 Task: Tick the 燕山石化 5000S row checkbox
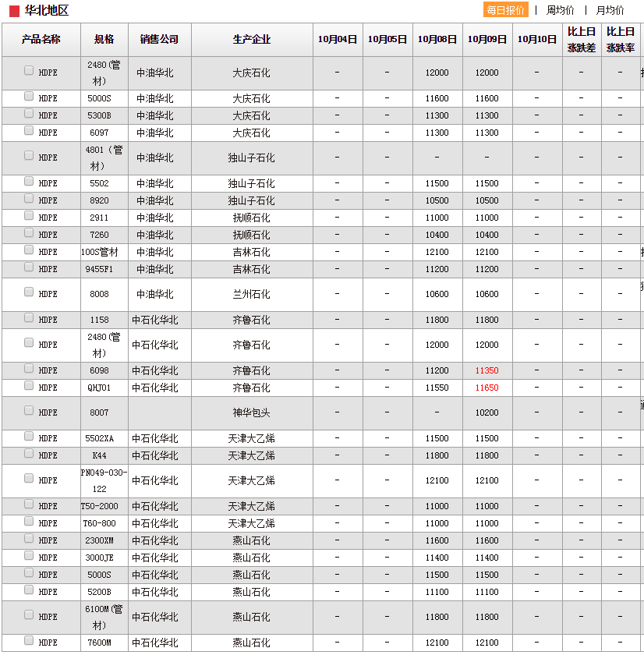pyautogui.click(x=29, y=572)
